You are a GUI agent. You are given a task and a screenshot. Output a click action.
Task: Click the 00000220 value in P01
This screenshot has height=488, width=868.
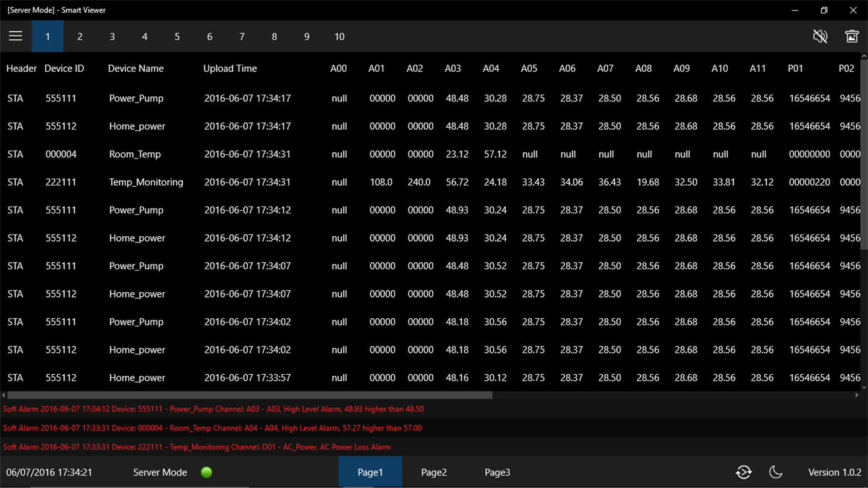[x=810, y=182]
